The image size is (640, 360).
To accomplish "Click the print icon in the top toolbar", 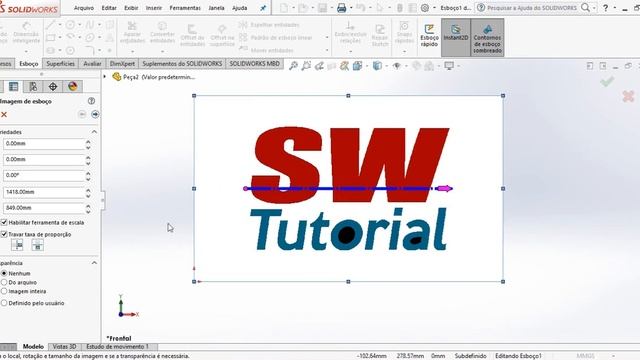I will point(341,8).
